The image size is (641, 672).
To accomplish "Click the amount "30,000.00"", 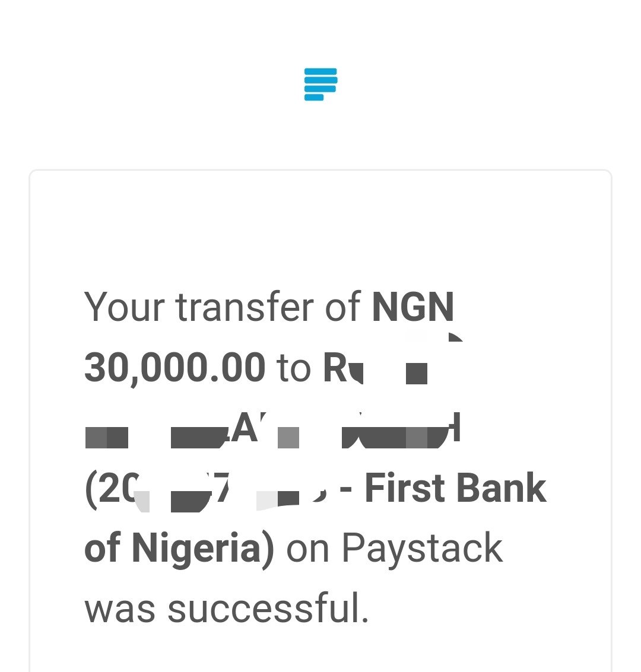I will (x=175, y=368).
